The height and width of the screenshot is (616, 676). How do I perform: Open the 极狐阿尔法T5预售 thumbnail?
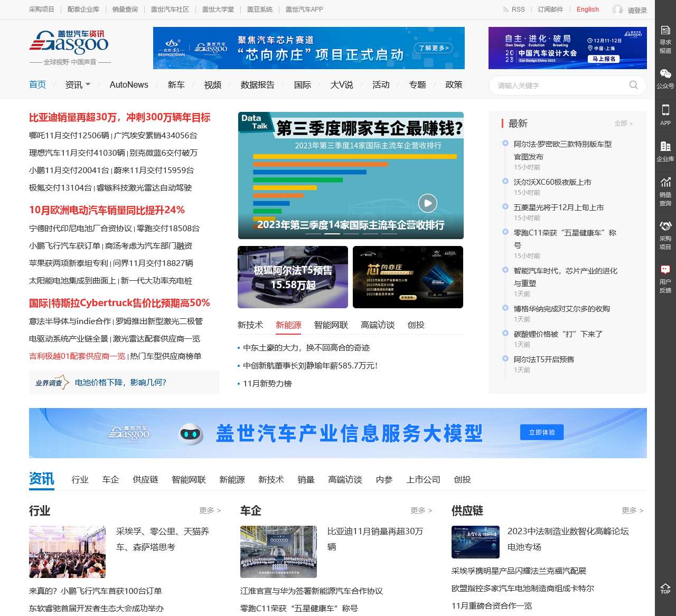(293, 277)
